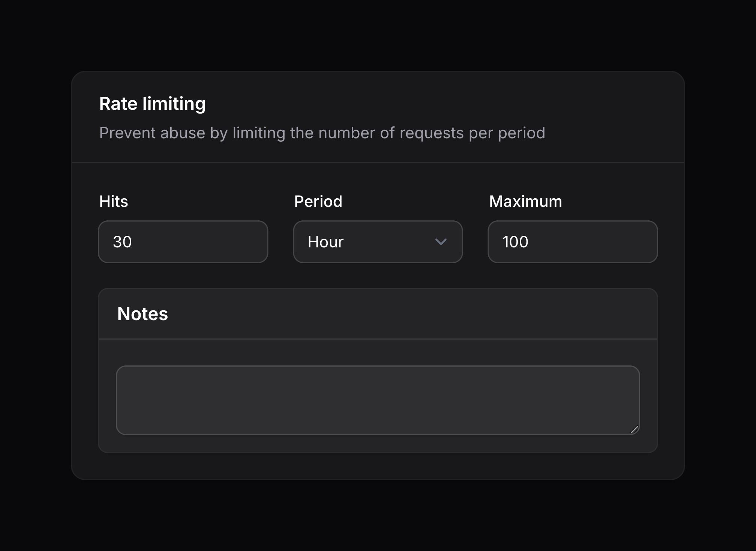Click the Hits label
The width and height of the screenshot is (756, 551).
pos(114,202)
